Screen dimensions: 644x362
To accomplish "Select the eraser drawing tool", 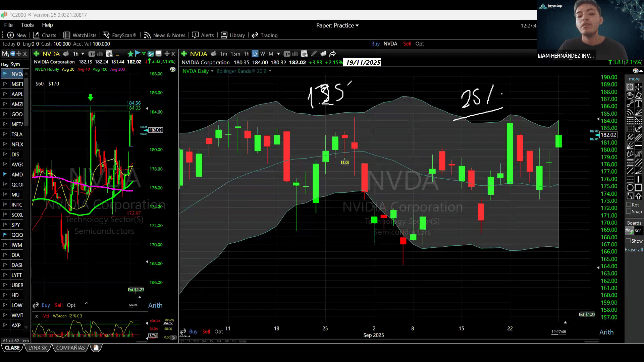I will pos(638,96).
